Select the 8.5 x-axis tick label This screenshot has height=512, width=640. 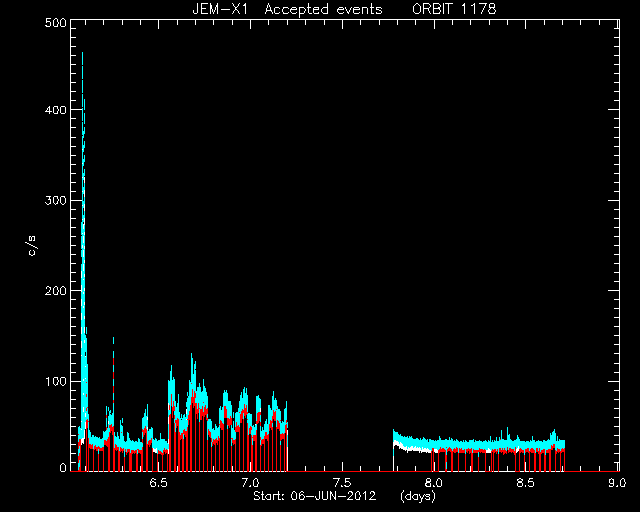525,483
